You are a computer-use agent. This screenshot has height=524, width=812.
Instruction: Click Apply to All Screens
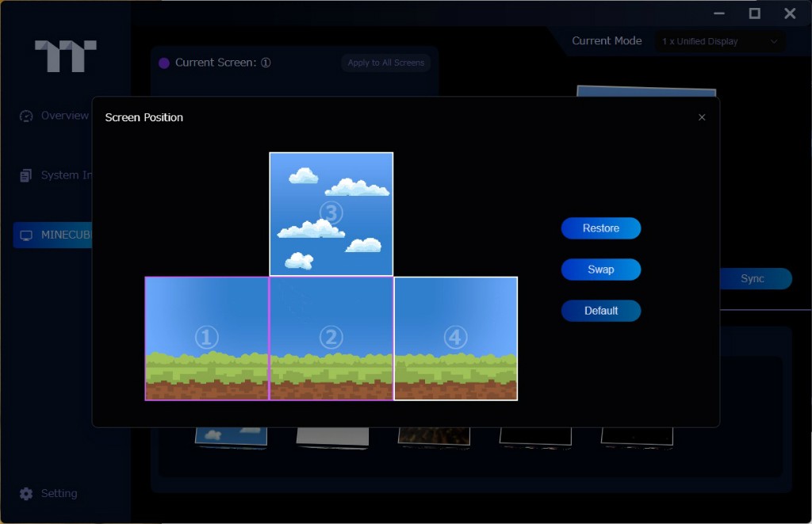tap(386, 63)
